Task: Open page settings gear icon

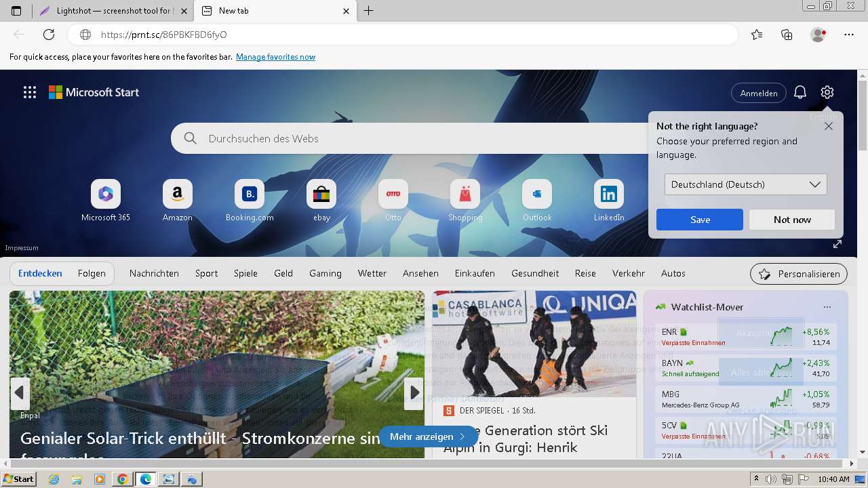Action: (827, 92)
